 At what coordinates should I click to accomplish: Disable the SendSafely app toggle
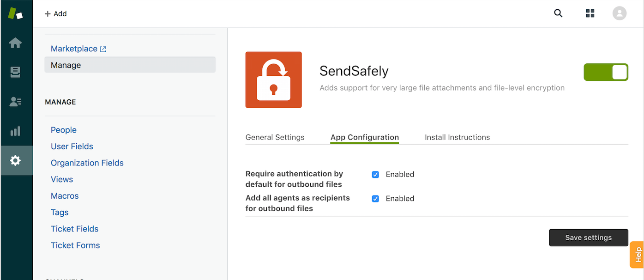click(x=606, y=72)
